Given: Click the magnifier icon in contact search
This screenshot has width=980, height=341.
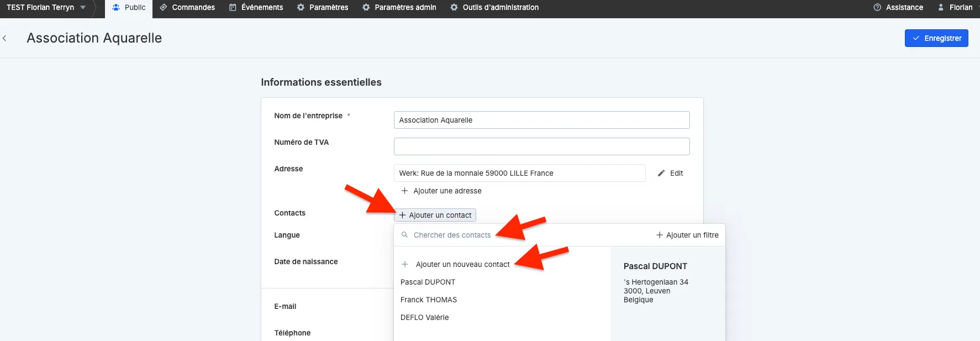Looking at the screenshot, I should pos(404,235).
